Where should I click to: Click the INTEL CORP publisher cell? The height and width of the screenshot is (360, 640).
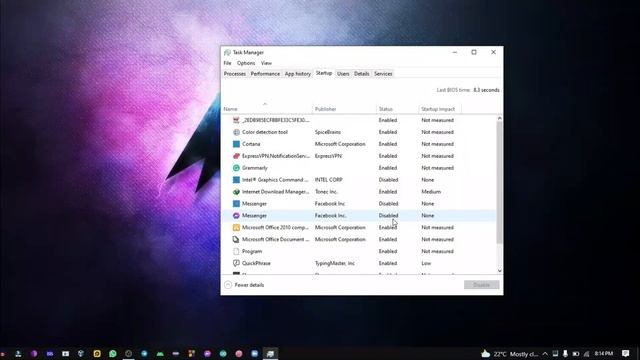point(329,180)
